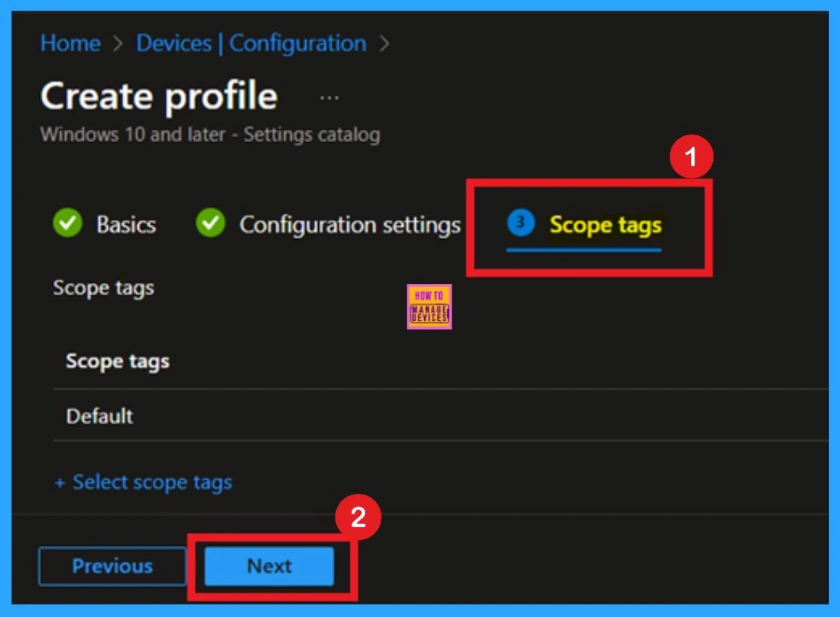This screenshot has height=617, width=840.
Task: Click the chevron after Devices | Configuration
Action: pos(384,44)
